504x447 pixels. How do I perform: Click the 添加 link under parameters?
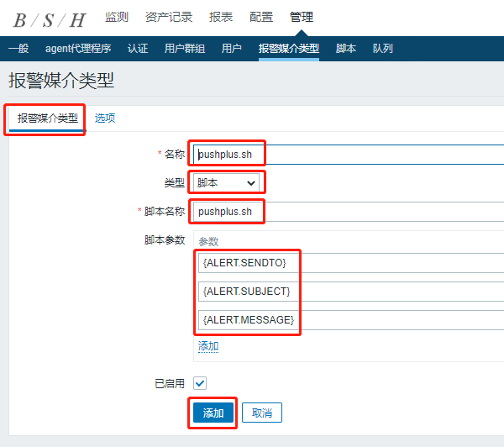(x=208, y=346)
